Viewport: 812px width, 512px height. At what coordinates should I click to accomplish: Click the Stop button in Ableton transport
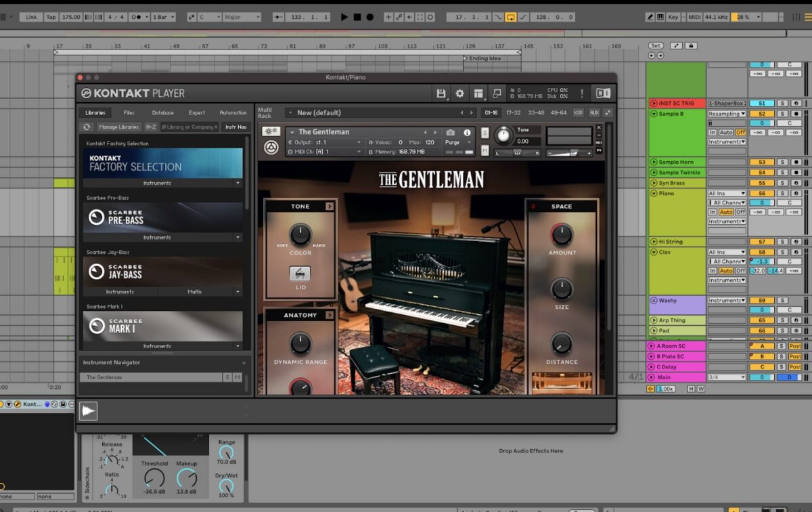[x=357, y=17]
